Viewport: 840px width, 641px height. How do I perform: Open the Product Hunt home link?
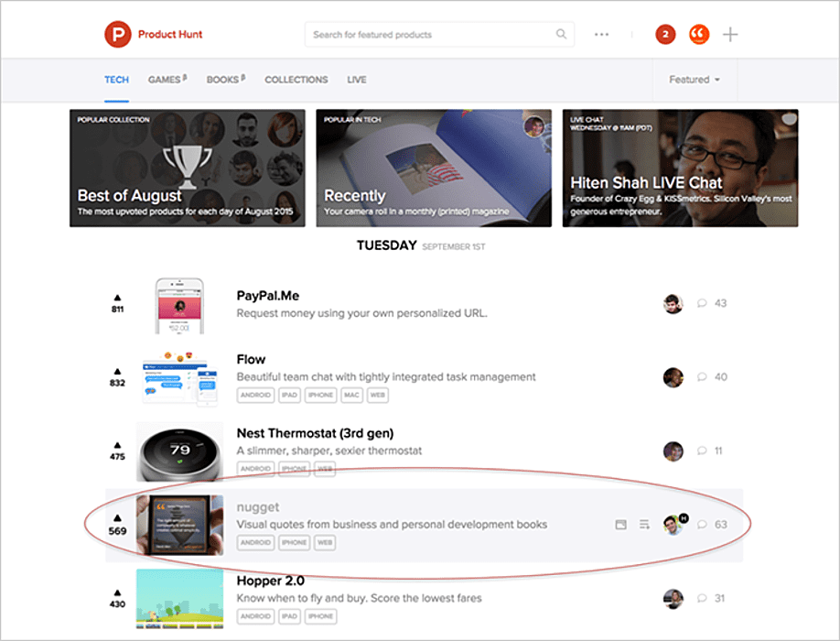pos(170,34)
